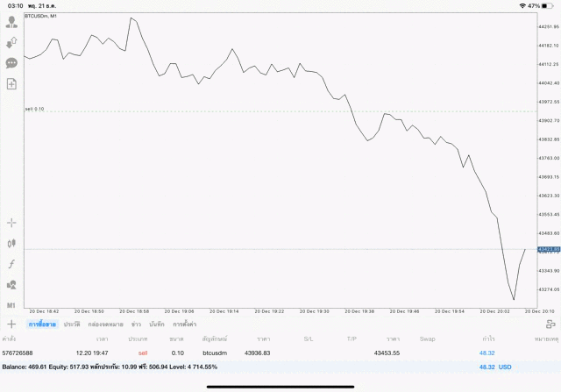Open the กล่องจดหมาย (Mailbox) tab

pyautogui.click(x=103, y=324)
